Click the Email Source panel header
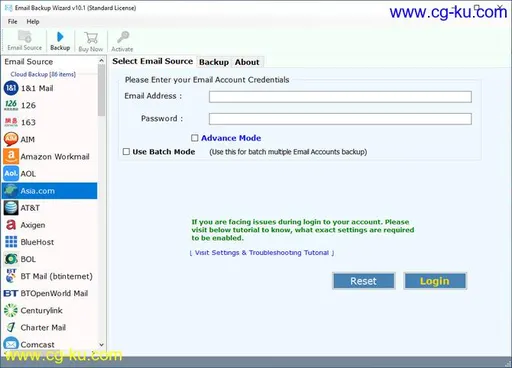The height and width of the screenshot is (368, 512). (29, 62)
